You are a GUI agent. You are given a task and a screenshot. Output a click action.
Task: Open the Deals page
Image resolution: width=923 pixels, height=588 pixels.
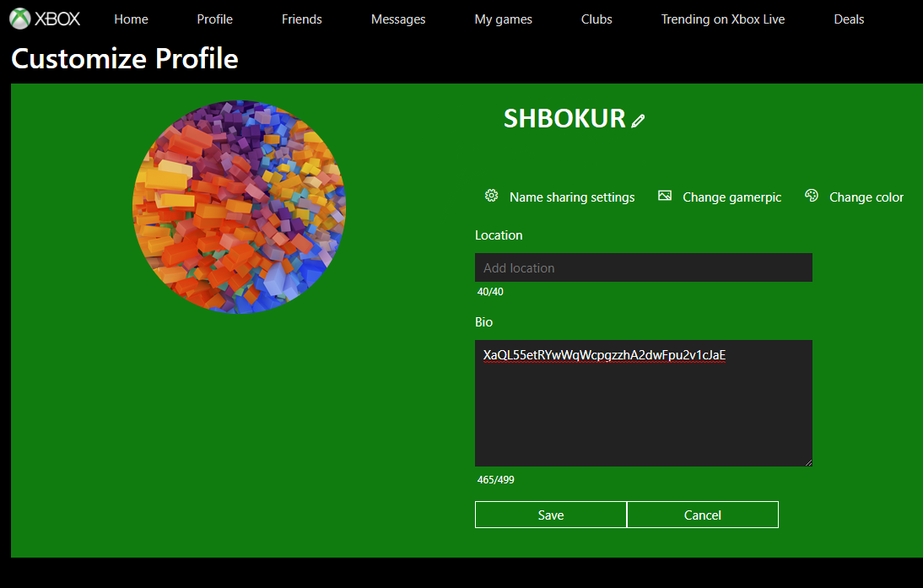click(x=849, y=19)
